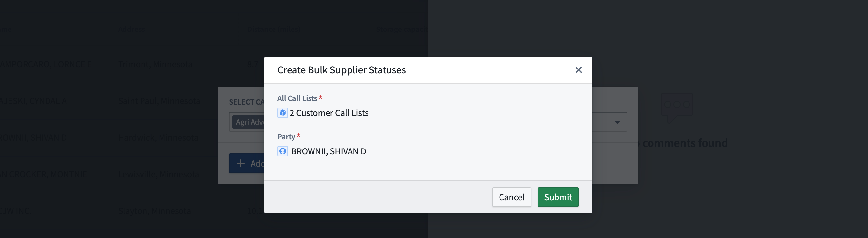Expand the dropdown arrow behind the dialog
This screenshot has height=238, width=868.
click(x=617, y=122)
